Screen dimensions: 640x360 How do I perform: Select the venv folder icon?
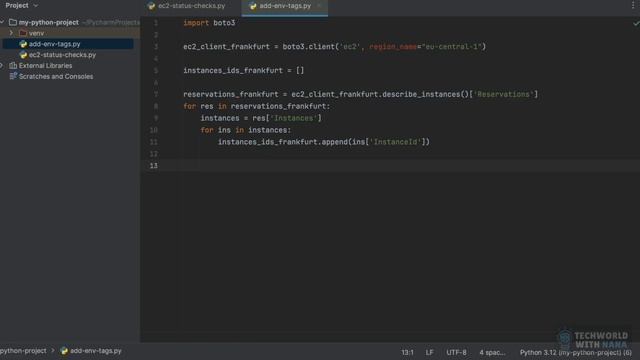click(23, 33)
